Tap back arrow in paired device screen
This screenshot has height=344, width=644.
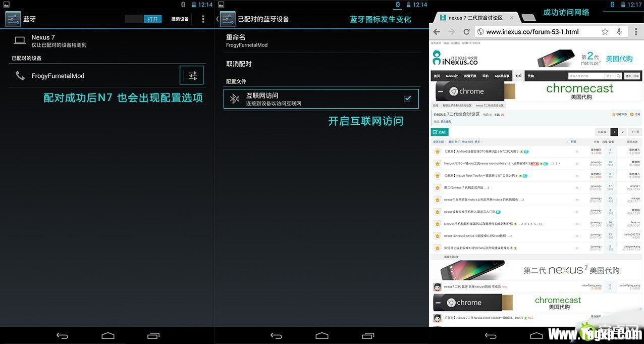(x=276, y=335)
